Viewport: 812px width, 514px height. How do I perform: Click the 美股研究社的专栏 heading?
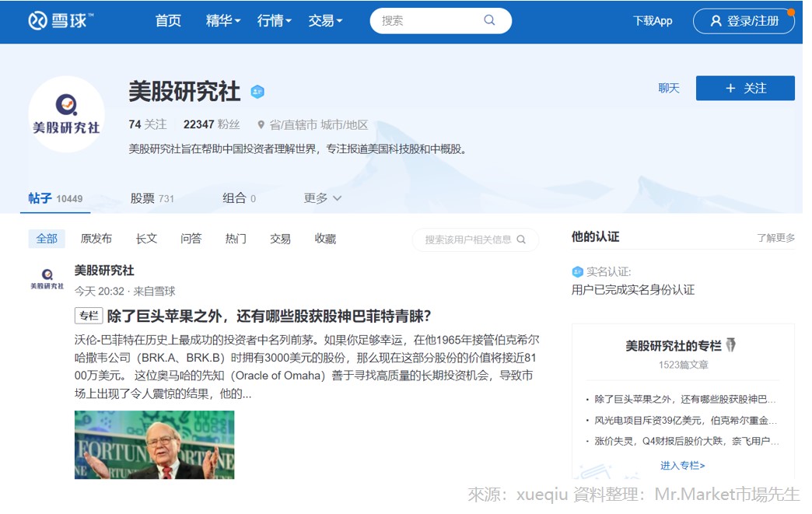pyautogui.click(x=674, y=345)
